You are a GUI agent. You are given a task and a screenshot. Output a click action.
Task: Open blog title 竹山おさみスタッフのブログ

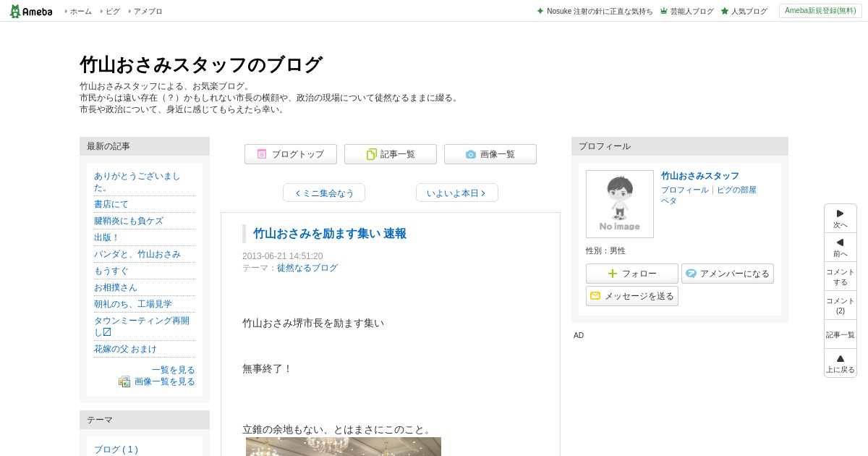tap(201, 64)
